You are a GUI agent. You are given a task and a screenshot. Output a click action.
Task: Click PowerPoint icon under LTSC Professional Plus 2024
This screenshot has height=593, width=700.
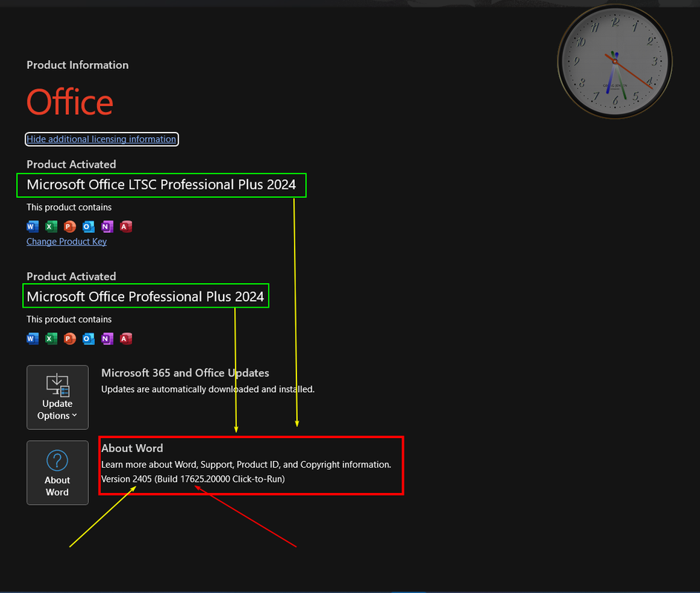(x=70, y=227)
